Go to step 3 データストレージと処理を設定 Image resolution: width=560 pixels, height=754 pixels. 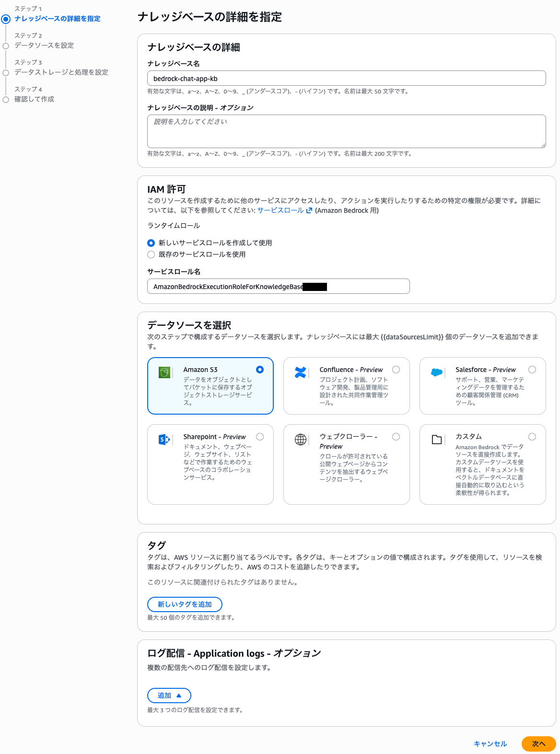[61, 72]
